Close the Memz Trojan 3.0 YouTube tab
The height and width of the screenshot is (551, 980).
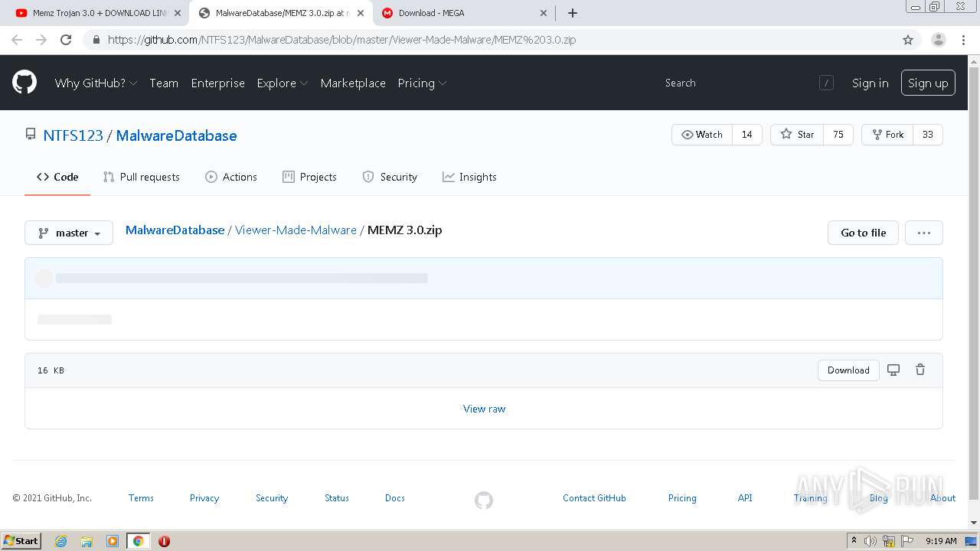pyautogui.click(x=178, y=13)
